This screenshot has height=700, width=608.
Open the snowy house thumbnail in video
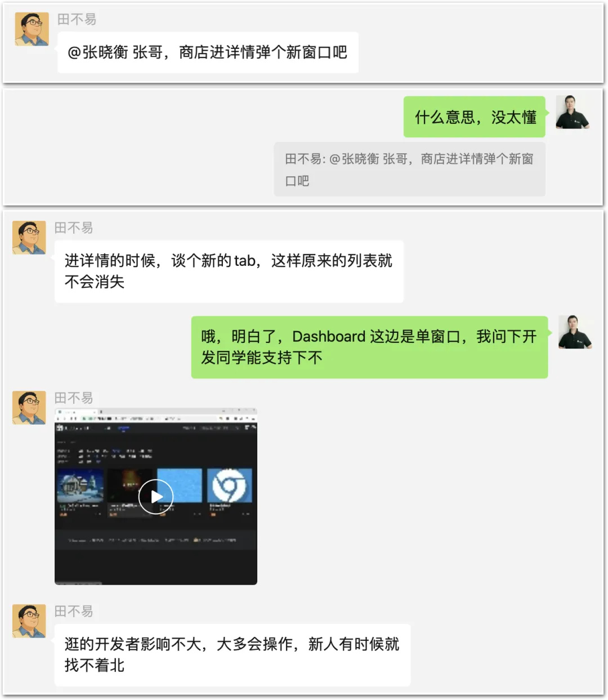(x=81, y=485)
